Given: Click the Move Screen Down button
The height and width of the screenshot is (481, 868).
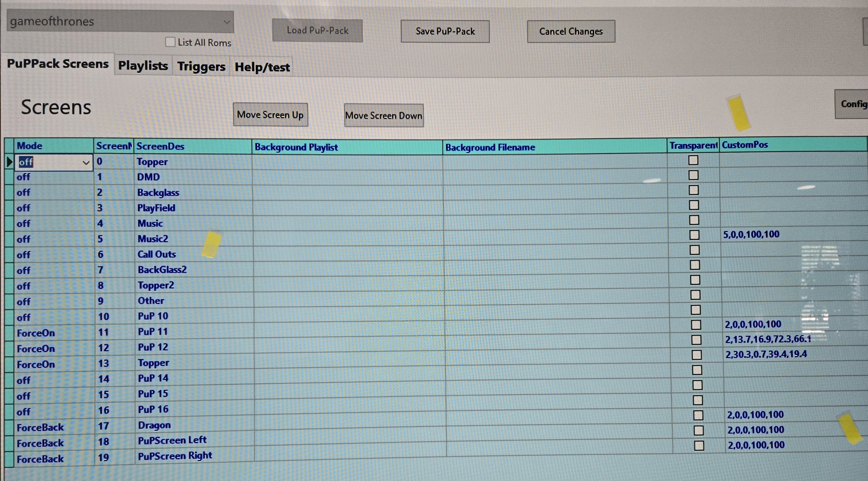Looking at the screenshot, I should pyautogui.click(x=383, y=116).
